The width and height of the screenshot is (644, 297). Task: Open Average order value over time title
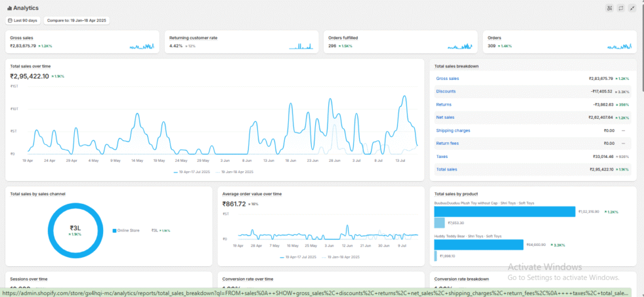[252, 194]
